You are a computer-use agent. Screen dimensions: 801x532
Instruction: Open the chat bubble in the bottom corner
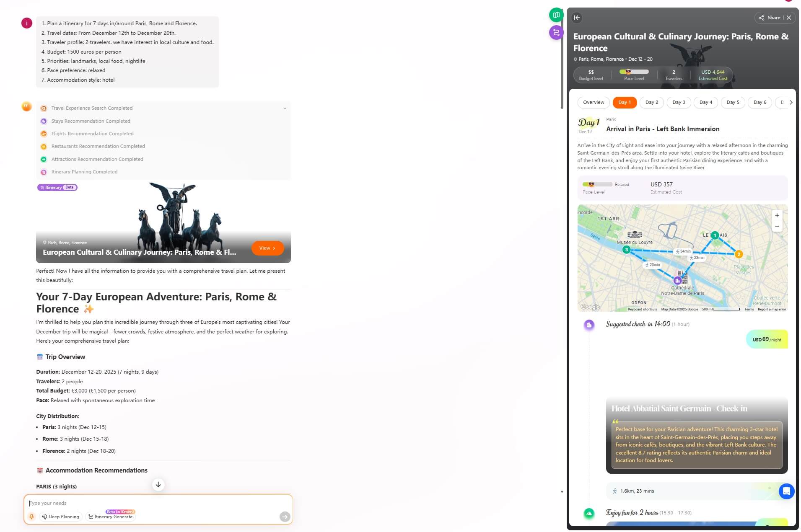coord(787,491)
